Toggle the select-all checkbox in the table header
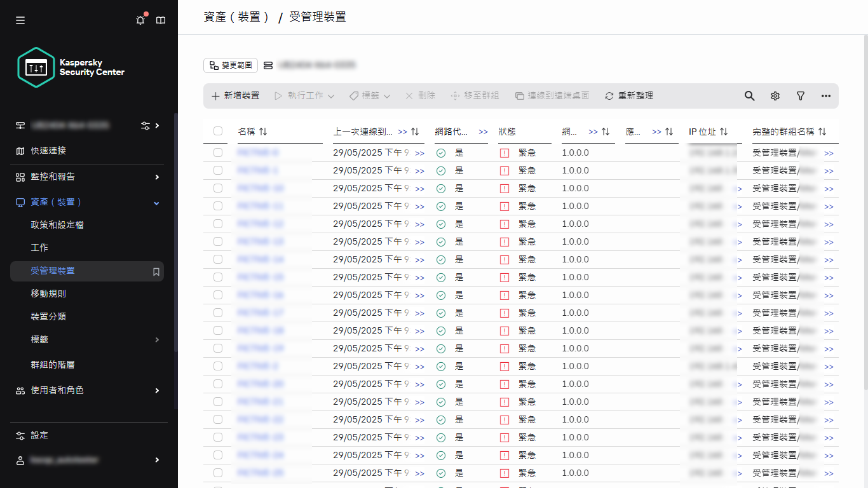This screenshot has width=868, height=488. 218,131
